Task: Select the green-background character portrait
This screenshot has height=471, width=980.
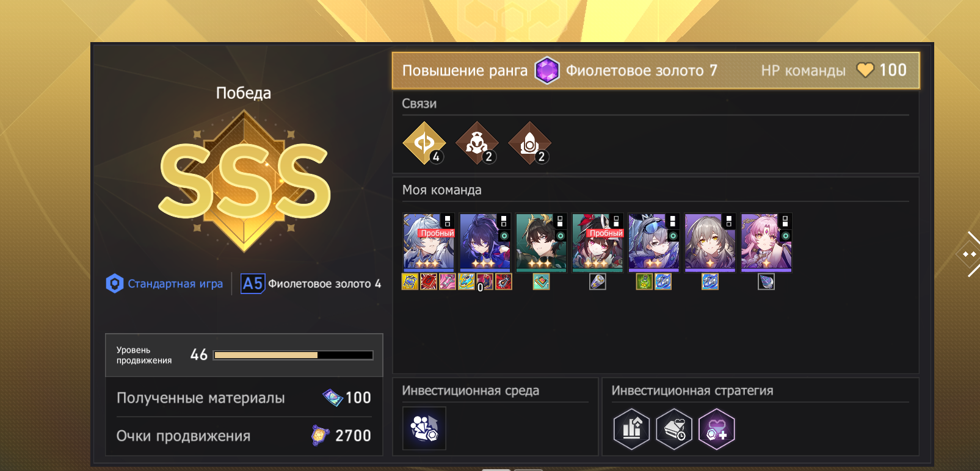Action: [x=541, y=242]
